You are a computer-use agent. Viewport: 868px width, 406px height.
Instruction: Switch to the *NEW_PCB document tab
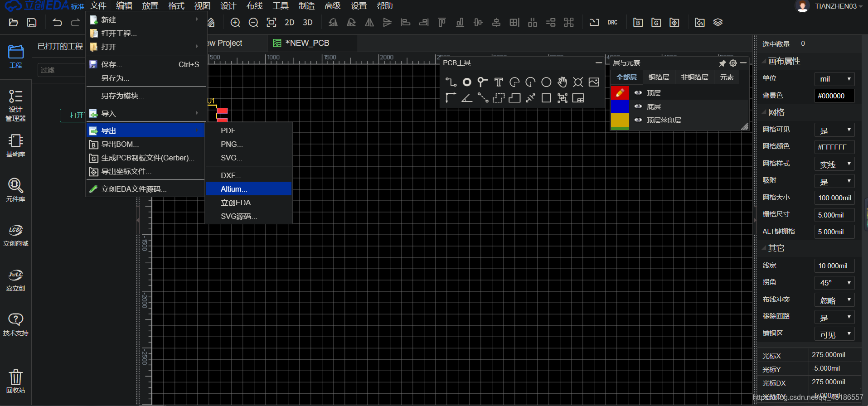312,43
